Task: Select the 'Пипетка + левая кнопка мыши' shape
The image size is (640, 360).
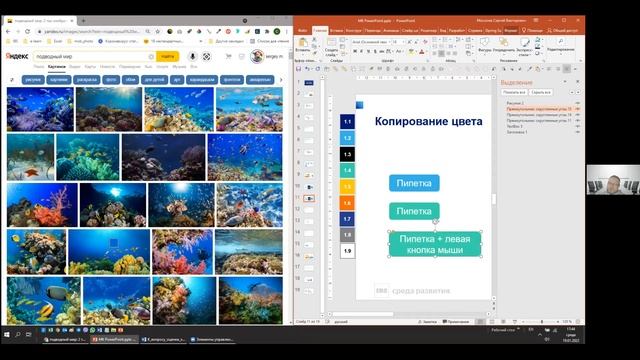Action: coord(435,244)
